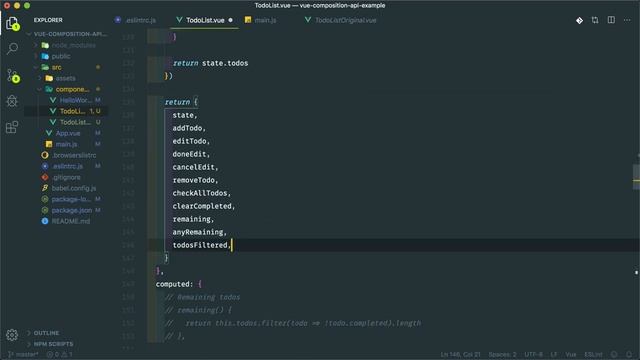The width and height of the screenshot is (640, 360).
Task: Click the Vue icon of HelloWorld file
Action: pos(53,100)
